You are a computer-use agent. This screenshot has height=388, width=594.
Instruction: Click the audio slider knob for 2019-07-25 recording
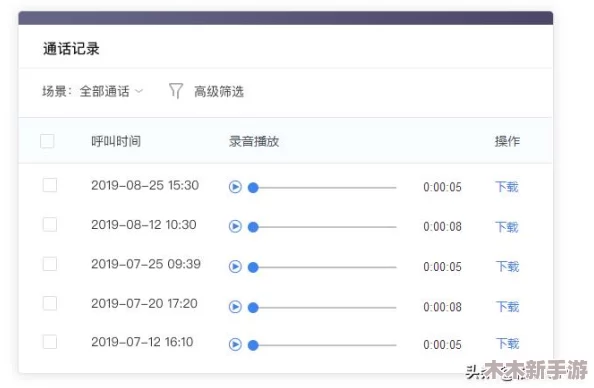(253, 267)
